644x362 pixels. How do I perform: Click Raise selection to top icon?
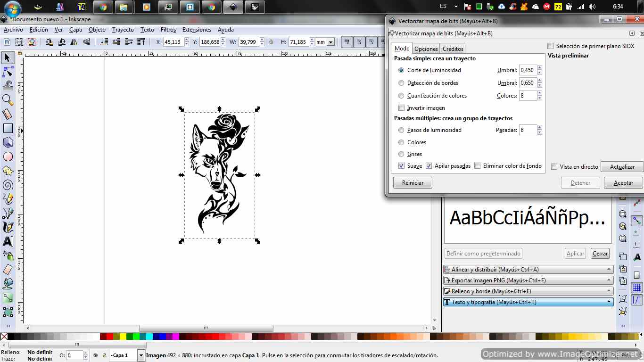pyautogui.click(x=141, y=42)
